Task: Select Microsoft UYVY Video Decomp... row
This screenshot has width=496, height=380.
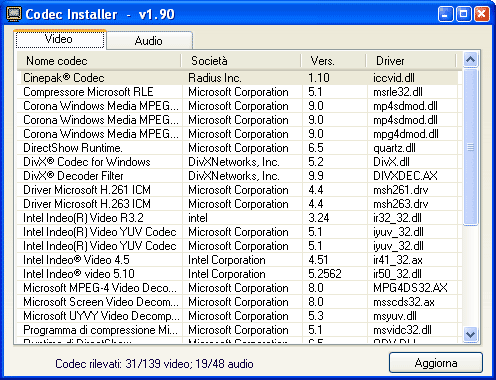Action: pyautogui.click(x=239, y=316)
